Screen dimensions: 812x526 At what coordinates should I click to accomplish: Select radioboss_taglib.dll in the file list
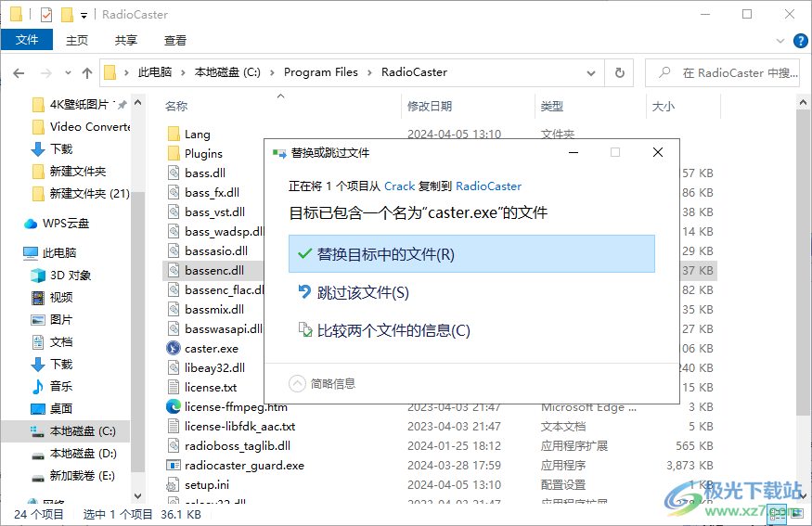238,445
